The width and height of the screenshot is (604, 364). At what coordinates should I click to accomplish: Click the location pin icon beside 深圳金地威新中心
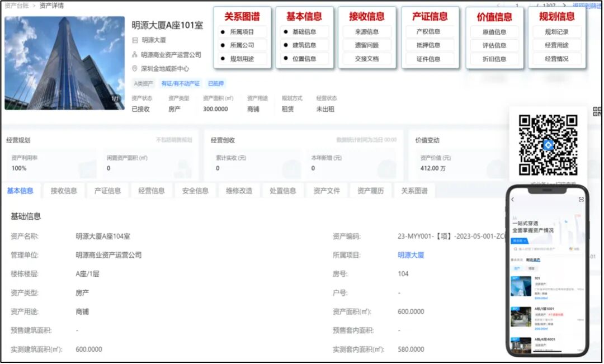click(135, 69)
